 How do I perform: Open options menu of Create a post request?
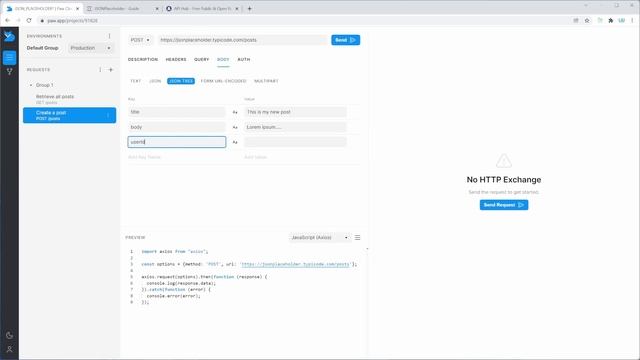[108, 116]
